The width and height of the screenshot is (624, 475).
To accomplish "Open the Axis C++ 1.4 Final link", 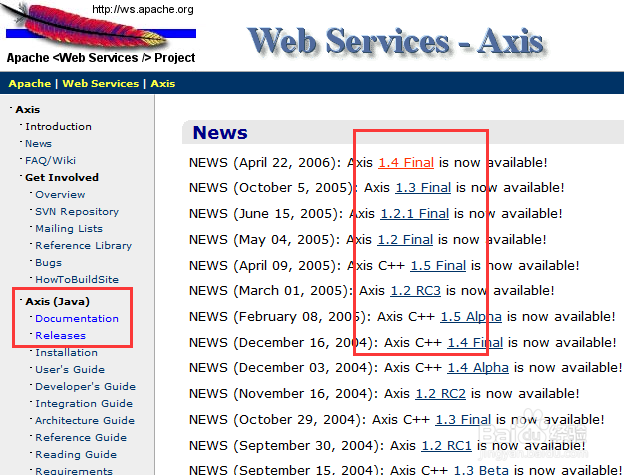I will pos(475,343).
